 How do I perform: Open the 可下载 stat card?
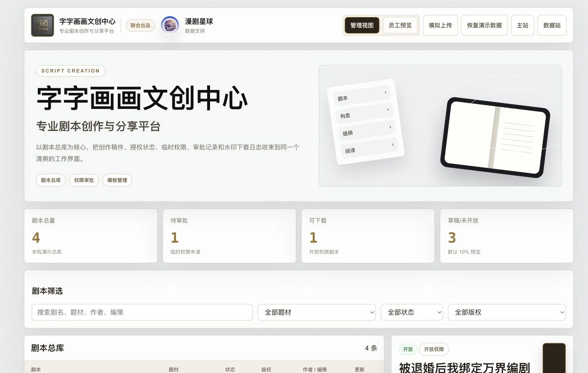coord(368,236)
